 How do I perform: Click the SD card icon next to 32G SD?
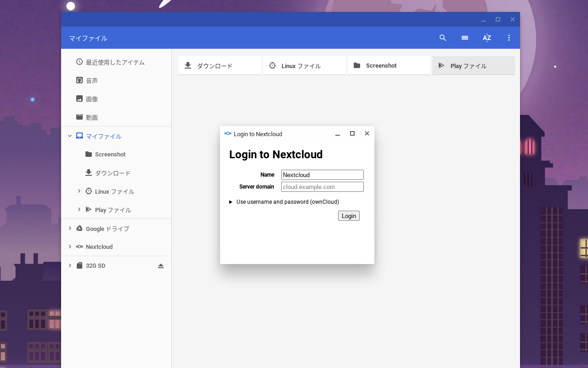click(x=79, y=265)
